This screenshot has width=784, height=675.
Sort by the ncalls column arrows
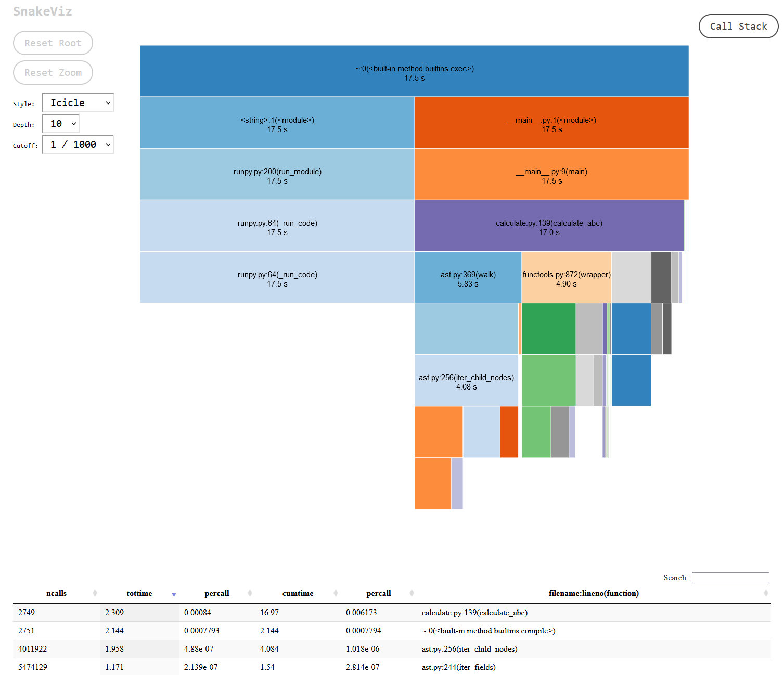95,593
